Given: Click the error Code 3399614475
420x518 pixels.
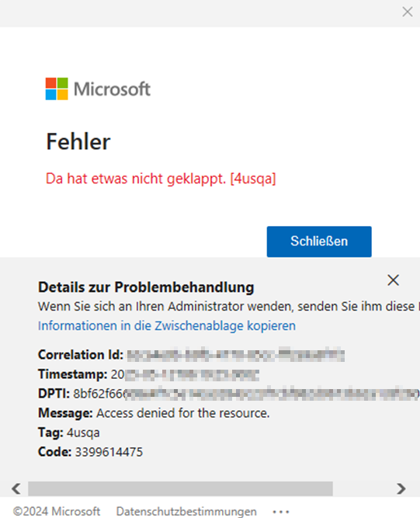Looking at the screenshot, I should 109,452.
